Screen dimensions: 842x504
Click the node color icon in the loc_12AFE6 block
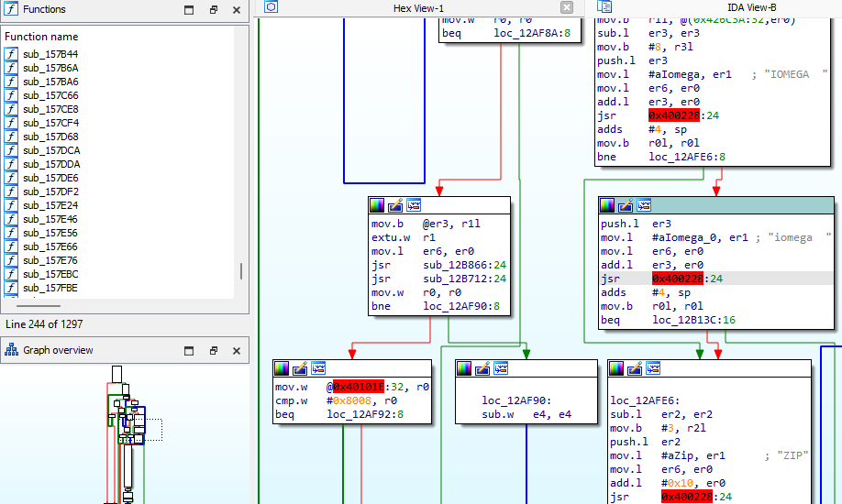(616, 368)
